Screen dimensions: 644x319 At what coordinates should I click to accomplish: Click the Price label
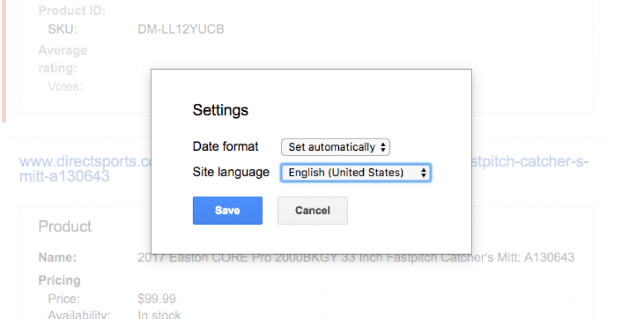pyautogui.click(x=64, y=299)
